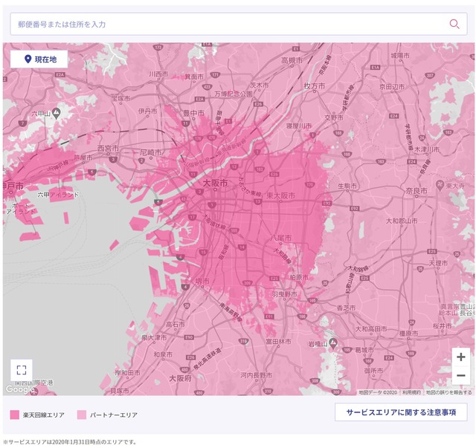Click the 宝塚市 label on map
The height and width of the screenshot is (448, 476).
point(120,98)
